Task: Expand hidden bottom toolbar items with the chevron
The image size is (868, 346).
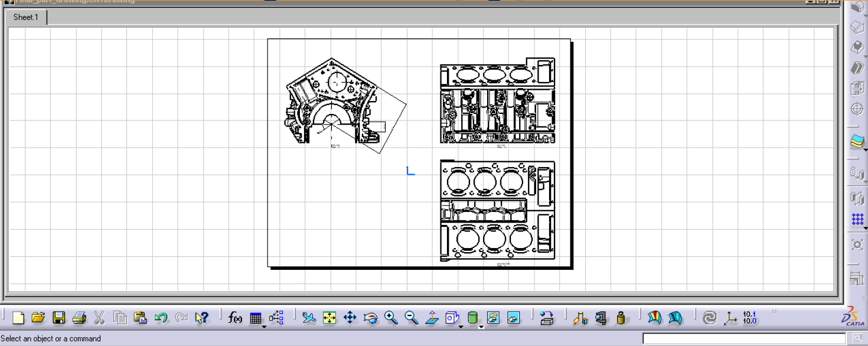Action: [x=774, y=311]
